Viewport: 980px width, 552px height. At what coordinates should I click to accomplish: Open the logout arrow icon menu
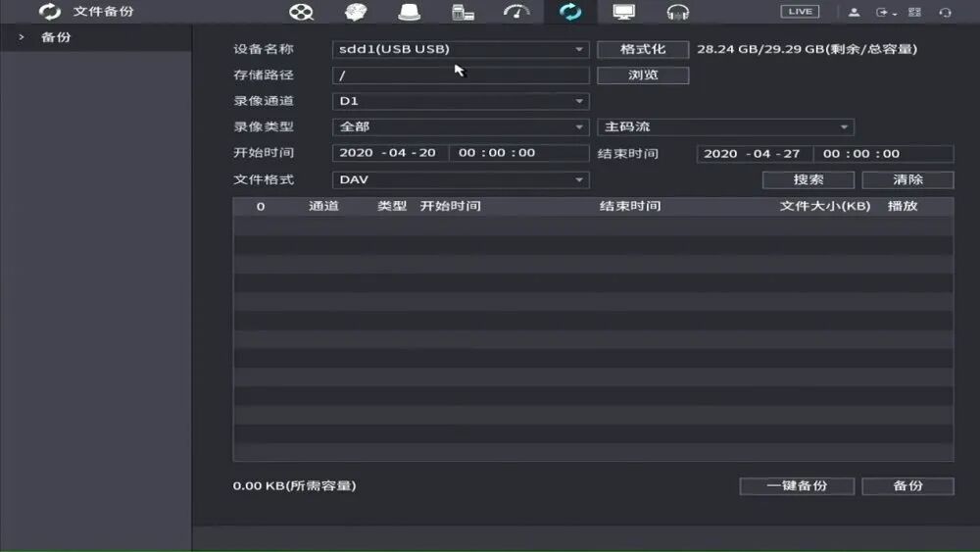click(886, 12)
